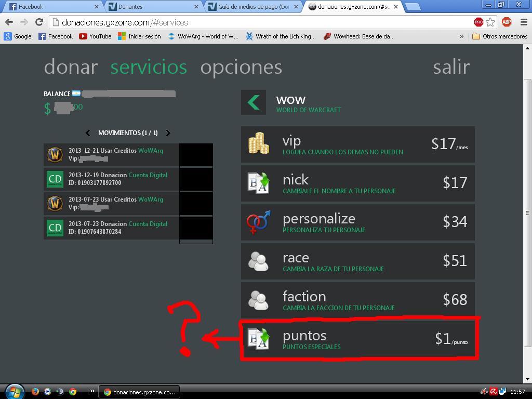The image size is (532, 399).
Task: Open the Chrome hamburger menu
Action: [x=524, y=22]
